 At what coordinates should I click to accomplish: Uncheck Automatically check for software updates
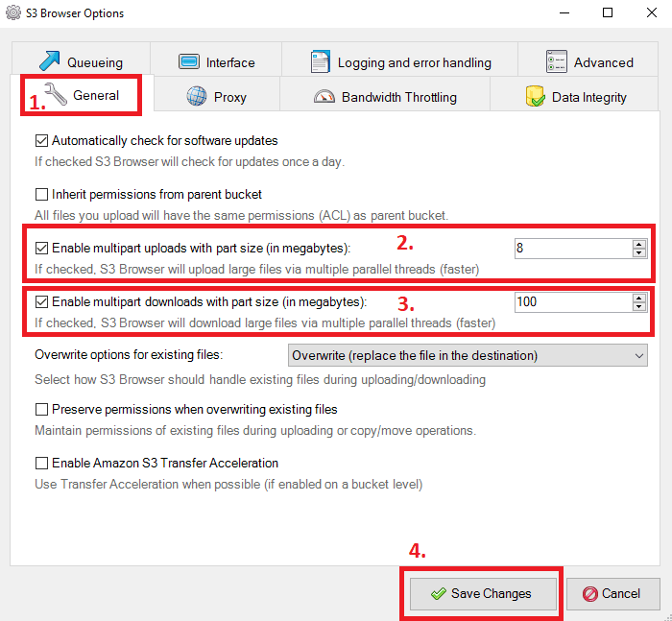[41, 140]
